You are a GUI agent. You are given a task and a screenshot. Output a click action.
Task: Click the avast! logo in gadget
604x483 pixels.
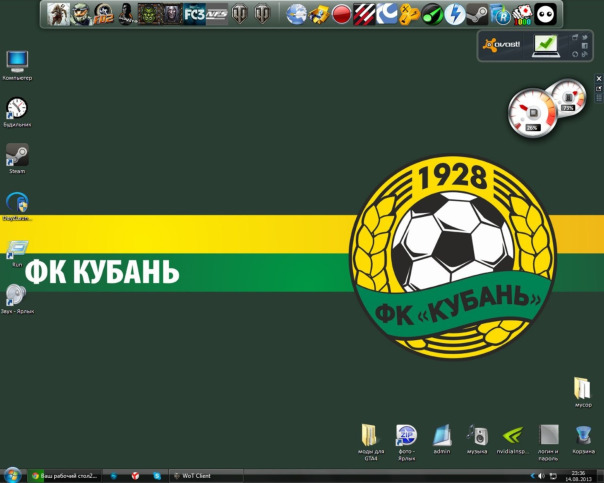(502, 45)
